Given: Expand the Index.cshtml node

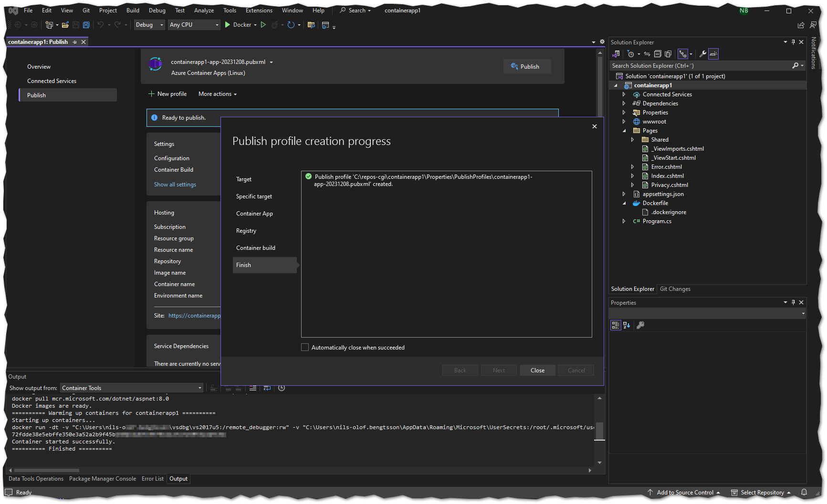Looking at the screenshot, I should pyautogui.click(x=633, y=176).
